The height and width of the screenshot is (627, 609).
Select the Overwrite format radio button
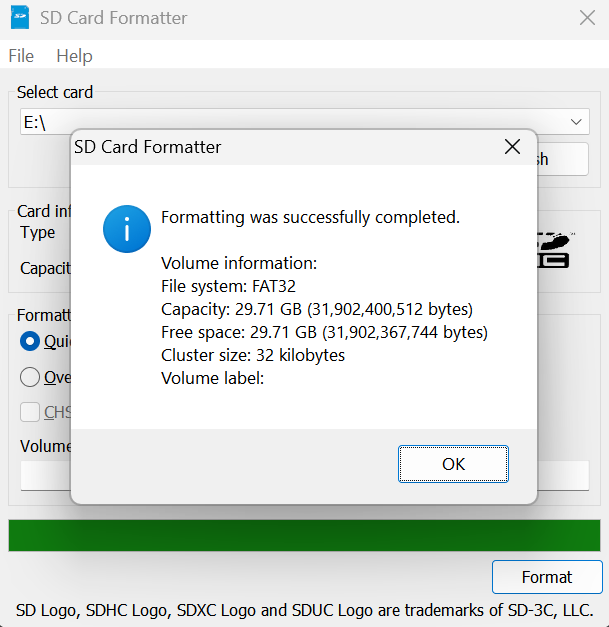click(30, 377)
